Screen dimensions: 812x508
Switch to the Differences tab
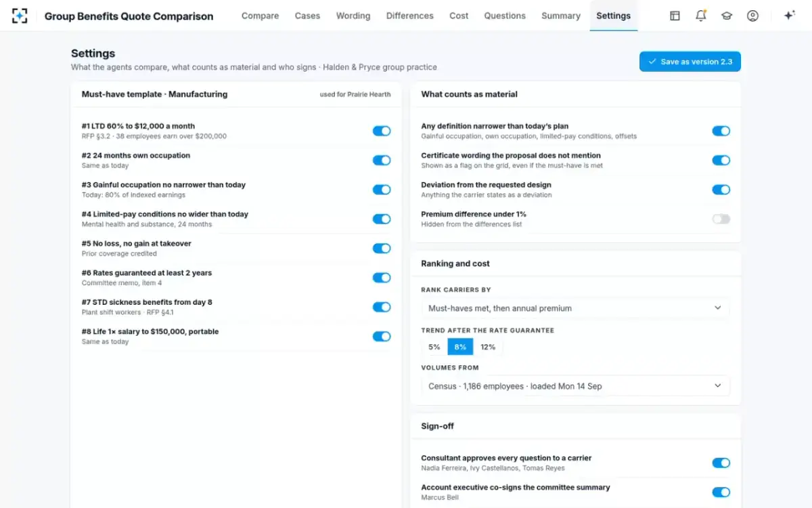click(410, 16)
